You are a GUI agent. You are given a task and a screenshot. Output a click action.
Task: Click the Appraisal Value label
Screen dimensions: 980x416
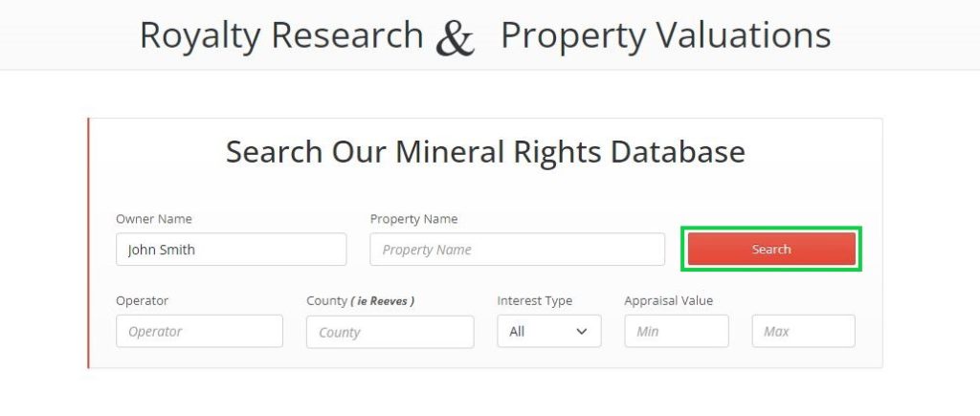pos(668,300)
